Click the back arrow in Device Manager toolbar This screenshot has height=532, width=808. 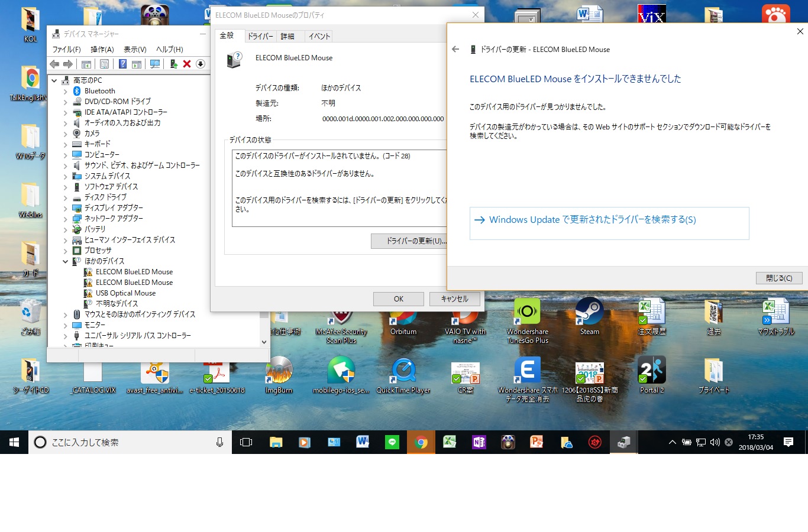tap(54, 64)
